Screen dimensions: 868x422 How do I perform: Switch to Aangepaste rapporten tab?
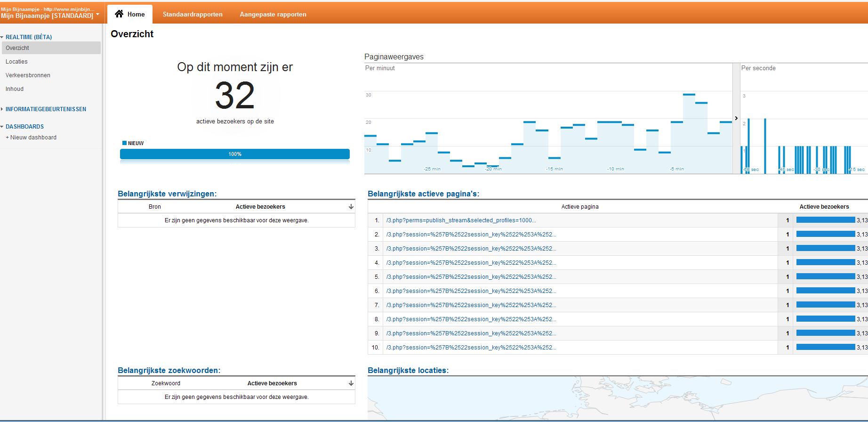273,14
